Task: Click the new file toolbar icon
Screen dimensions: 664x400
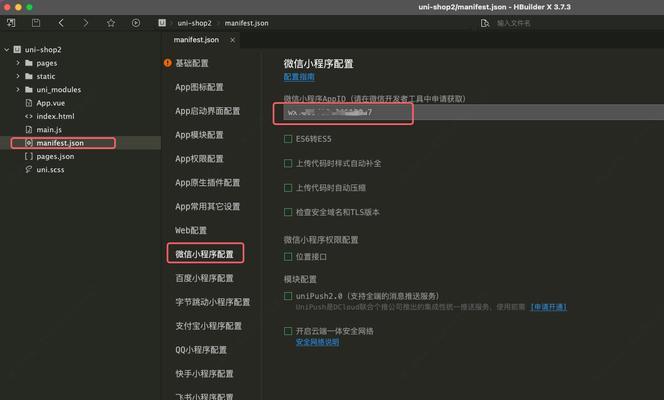Action: coord(11,23)
